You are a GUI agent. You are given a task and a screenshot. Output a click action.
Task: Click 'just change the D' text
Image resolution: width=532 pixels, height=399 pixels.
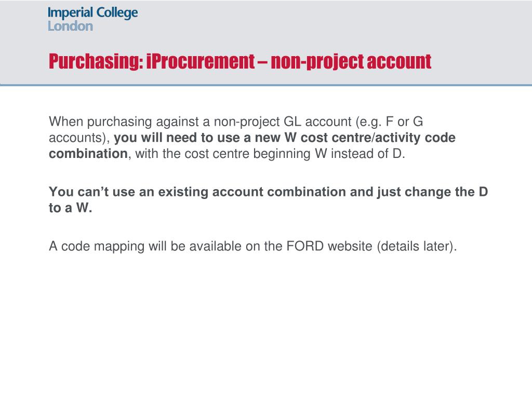click(x=432, y=192)
